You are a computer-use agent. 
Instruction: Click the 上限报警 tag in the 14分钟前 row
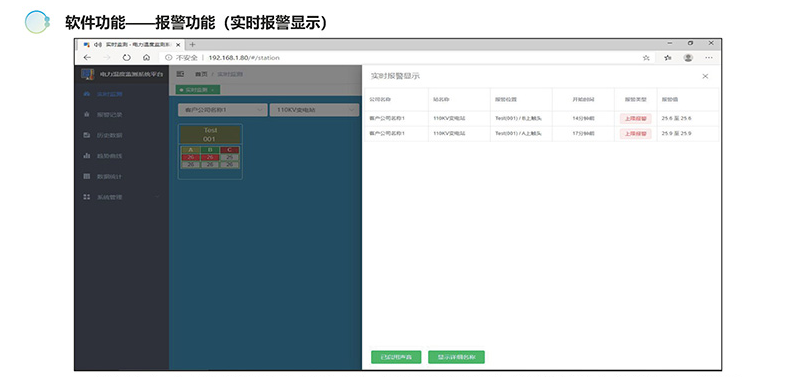click(635, 118)
